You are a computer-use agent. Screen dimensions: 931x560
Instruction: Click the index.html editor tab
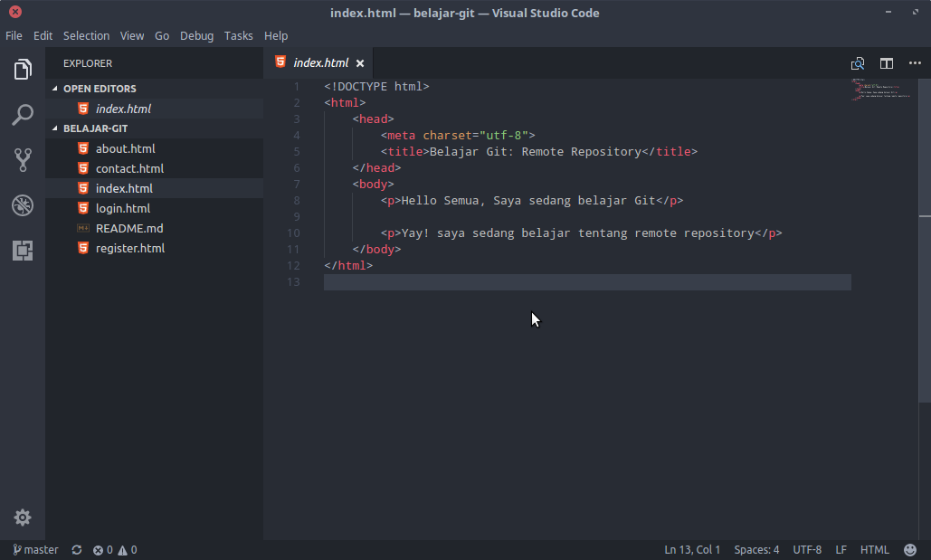click(x=318, y=63)
